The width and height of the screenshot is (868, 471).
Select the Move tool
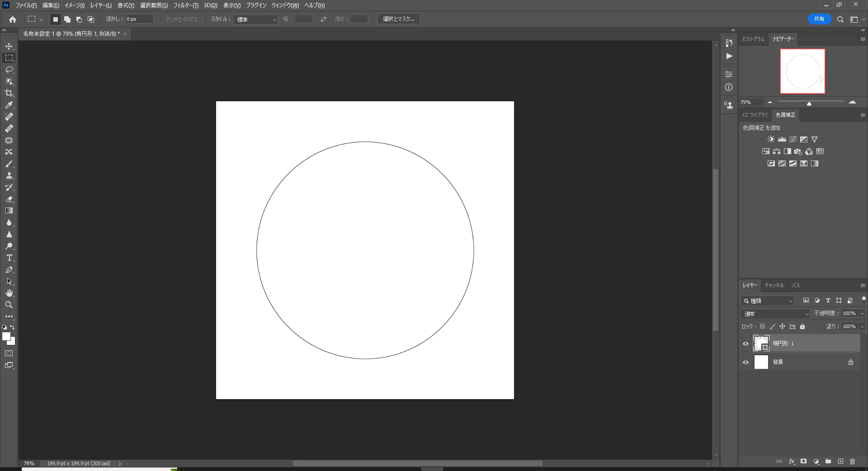coord(9,46)
